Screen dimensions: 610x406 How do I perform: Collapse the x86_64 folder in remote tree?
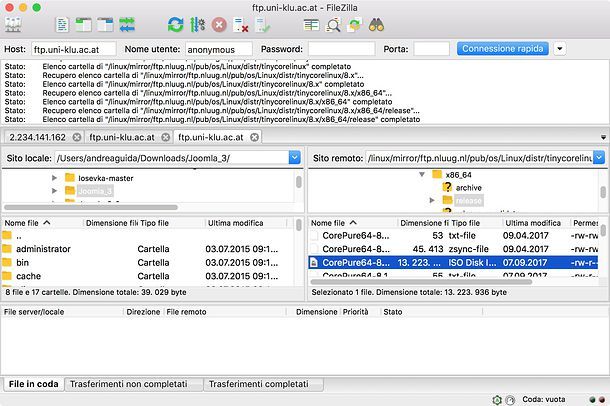(422, 175)
